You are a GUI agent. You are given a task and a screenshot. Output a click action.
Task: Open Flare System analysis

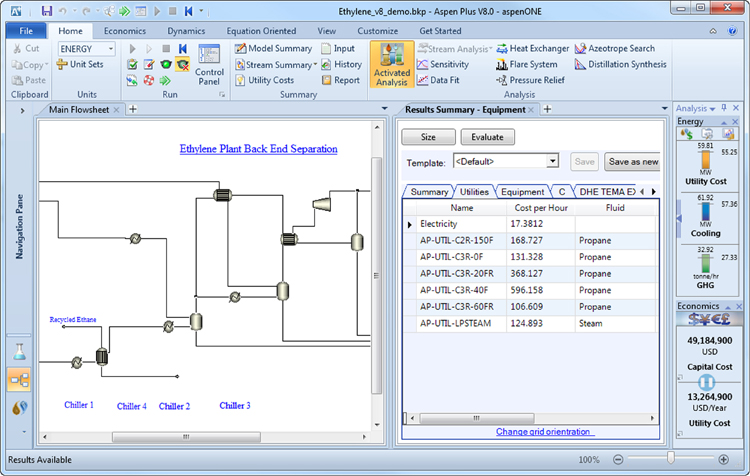pyautogui.click(x=527, y=64)
